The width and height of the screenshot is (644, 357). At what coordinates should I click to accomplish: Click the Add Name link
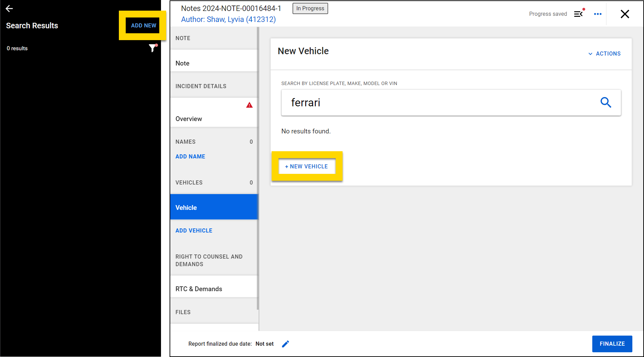[190, 157]
